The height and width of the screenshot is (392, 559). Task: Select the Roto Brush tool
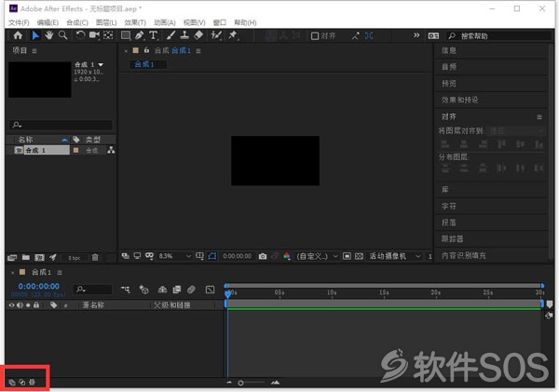coord(216,35)
